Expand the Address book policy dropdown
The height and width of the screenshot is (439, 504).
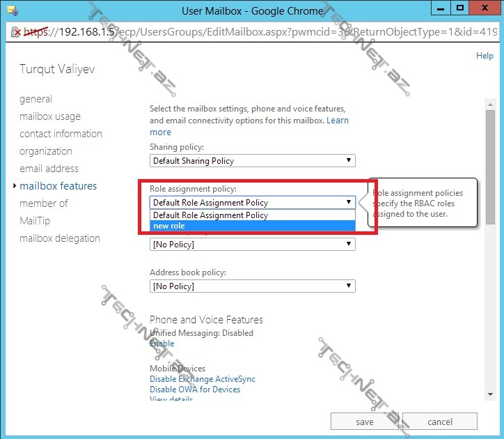253,286
